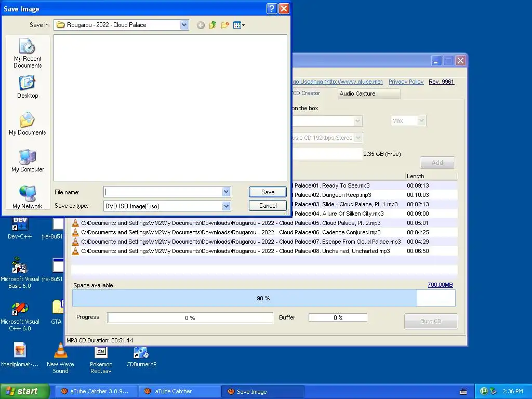Viewport: 532px width, 399px height.
Task: Click length value 00:04:25
Action: tap(418, 232)
